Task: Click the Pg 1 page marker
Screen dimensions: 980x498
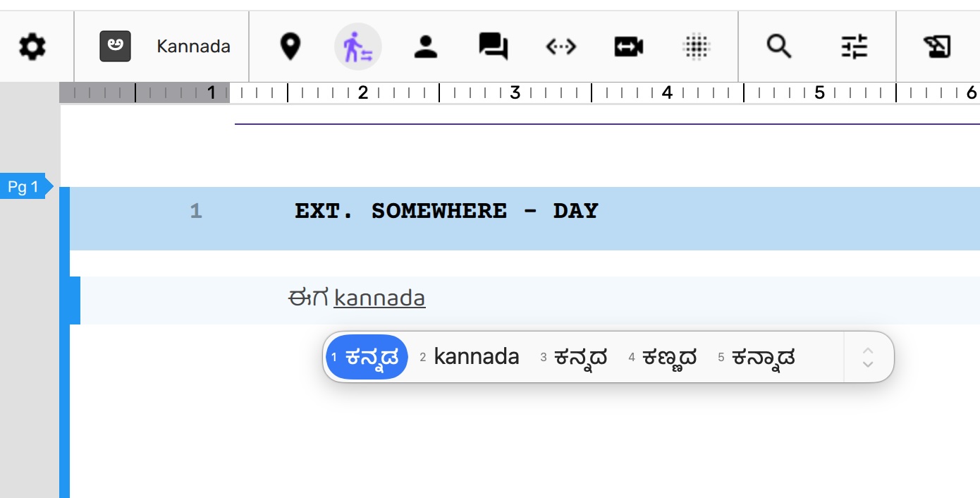Action: [23, 187]
